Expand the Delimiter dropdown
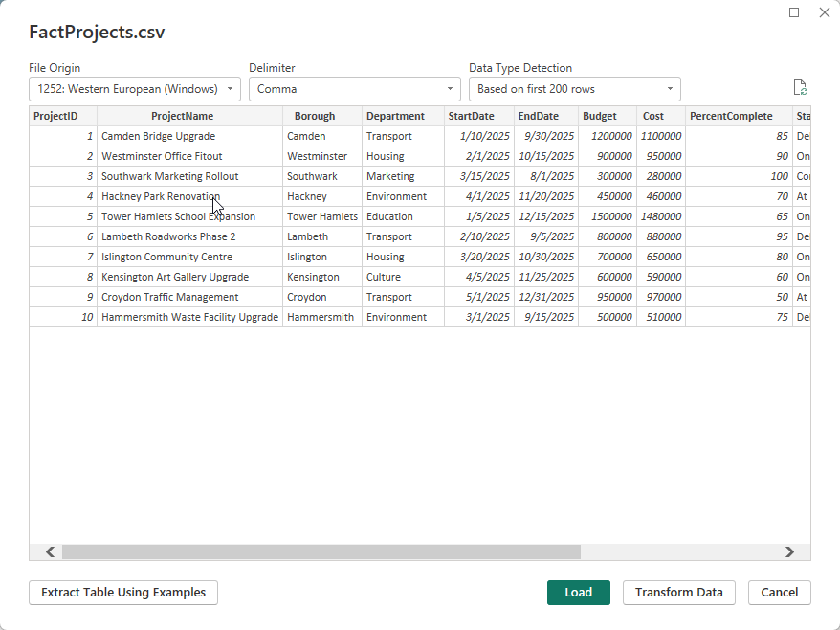The image size is (840, 630). click(x=355, y=89)
